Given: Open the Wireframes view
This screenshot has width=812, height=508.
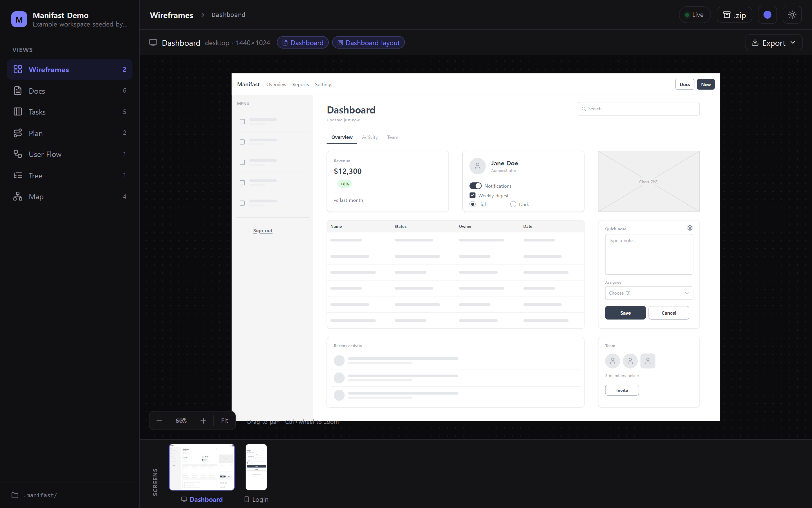Looking at the screenshot, I should coord(69,69).
